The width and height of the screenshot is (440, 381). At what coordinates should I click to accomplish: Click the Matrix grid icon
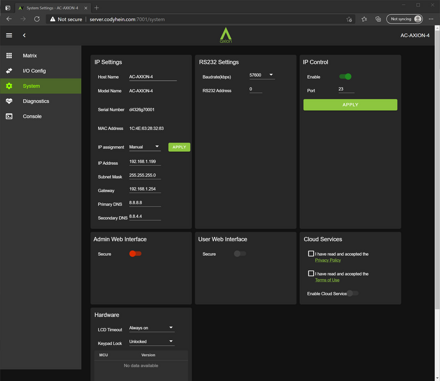pos(9,56)
